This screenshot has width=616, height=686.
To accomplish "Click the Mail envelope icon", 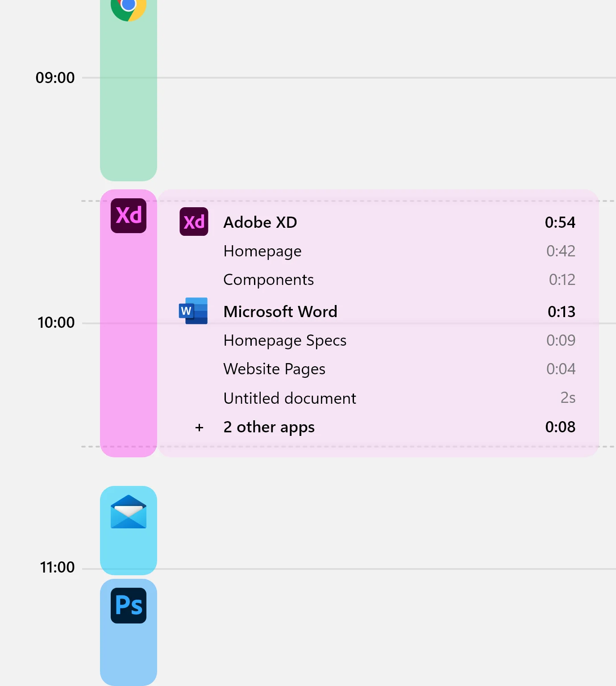I will (129, 512).
